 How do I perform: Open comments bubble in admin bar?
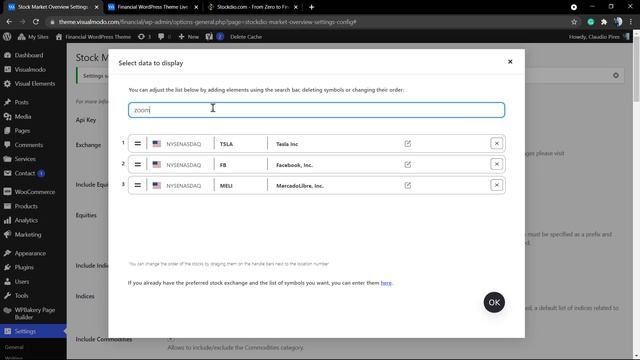164,36
